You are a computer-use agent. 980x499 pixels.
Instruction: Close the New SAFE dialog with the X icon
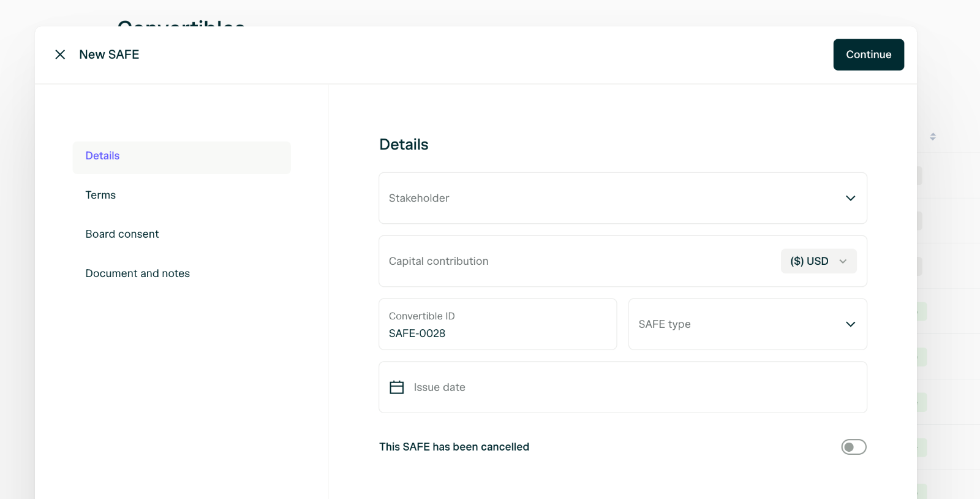(60, 55)
